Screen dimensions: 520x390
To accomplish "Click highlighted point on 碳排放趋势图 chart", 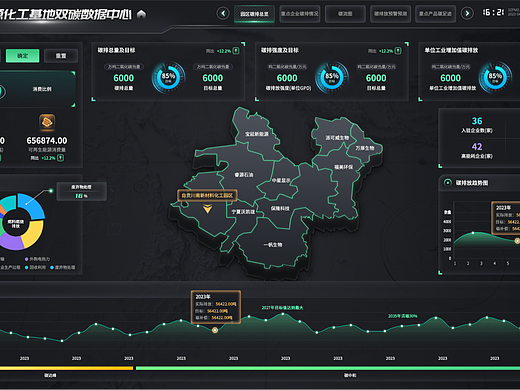I will coord(517,240).
